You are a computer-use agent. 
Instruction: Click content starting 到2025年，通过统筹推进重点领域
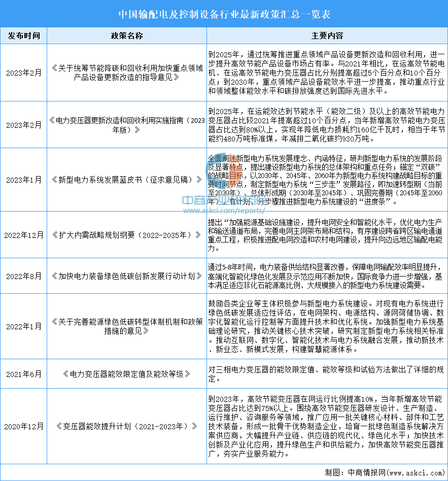pyautogui.click(x=327, y=73)
